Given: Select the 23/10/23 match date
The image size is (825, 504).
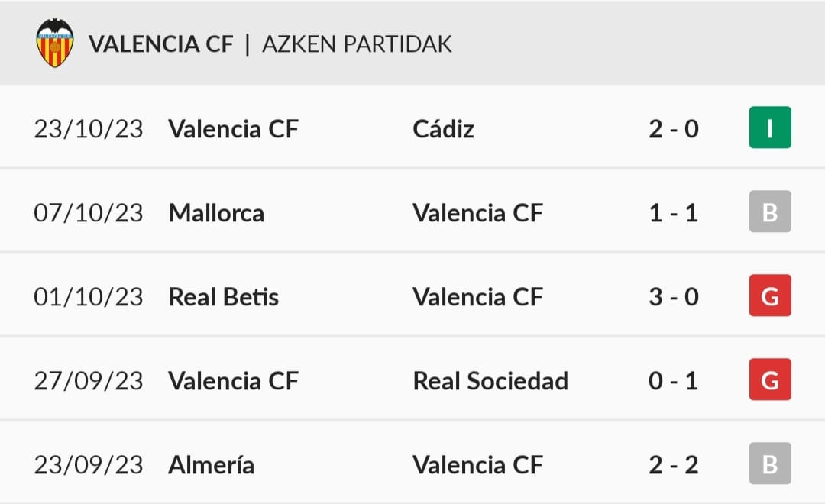Looking at the screenshot, I should pyautogui.click(x=89, y=129).
